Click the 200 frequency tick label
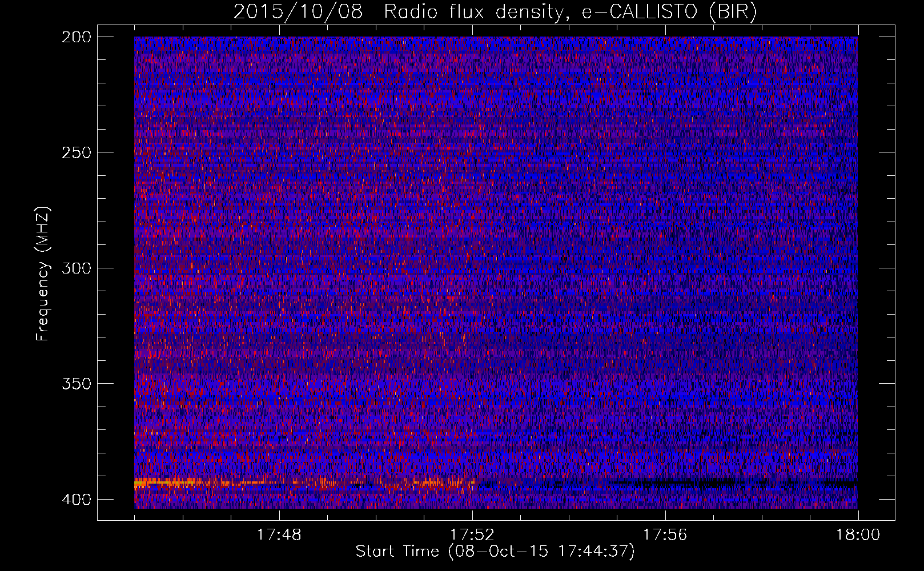924x571 pixels. click(x=76, y=37)
